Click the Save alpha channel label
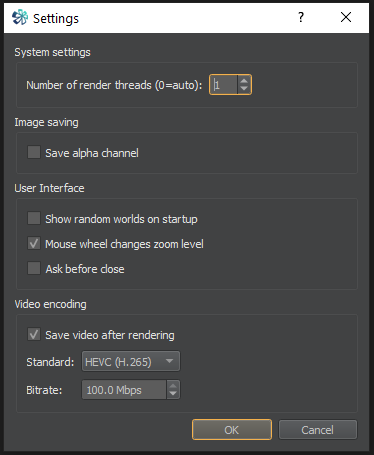The width and height of the screenshot is (374, 455). (x=92, y=153)
